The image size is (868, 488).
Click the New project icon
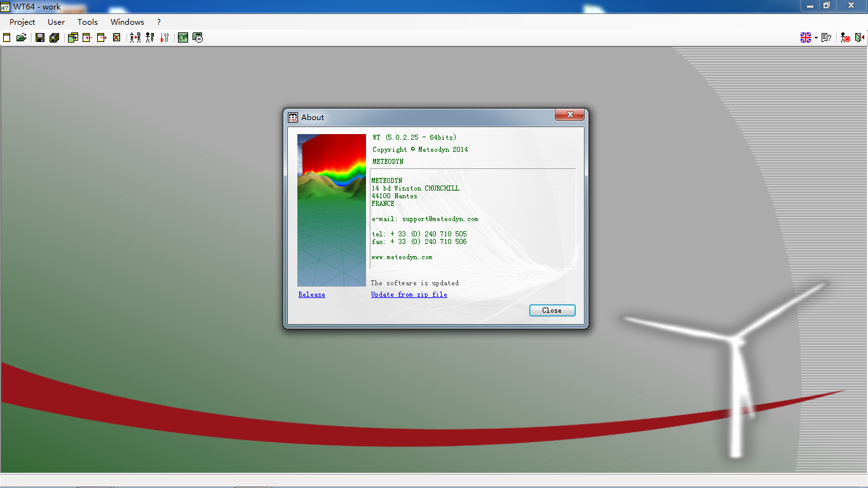point(7,37)
